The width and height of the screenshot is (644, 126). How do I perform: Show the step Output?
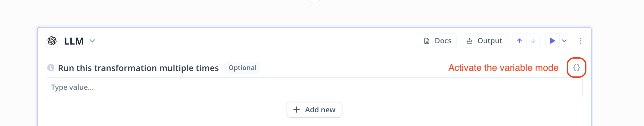pos(484,41)
